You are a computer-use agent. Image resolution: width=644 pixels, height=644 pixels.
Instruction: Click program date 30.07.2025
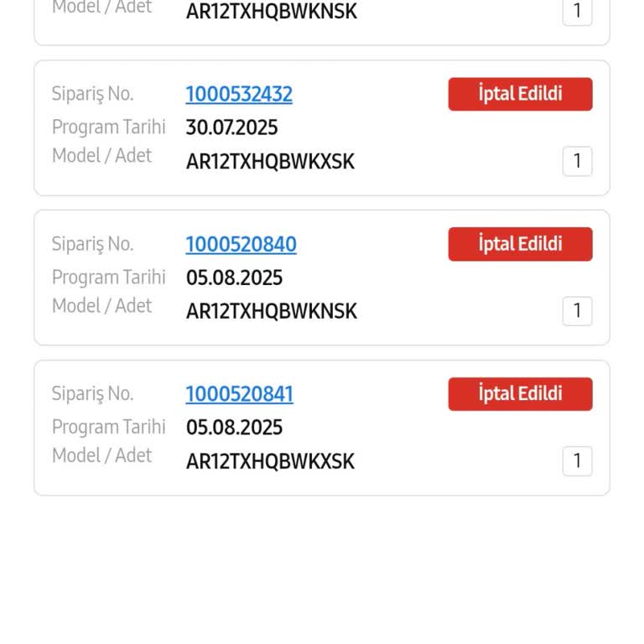tap(231, 128)
